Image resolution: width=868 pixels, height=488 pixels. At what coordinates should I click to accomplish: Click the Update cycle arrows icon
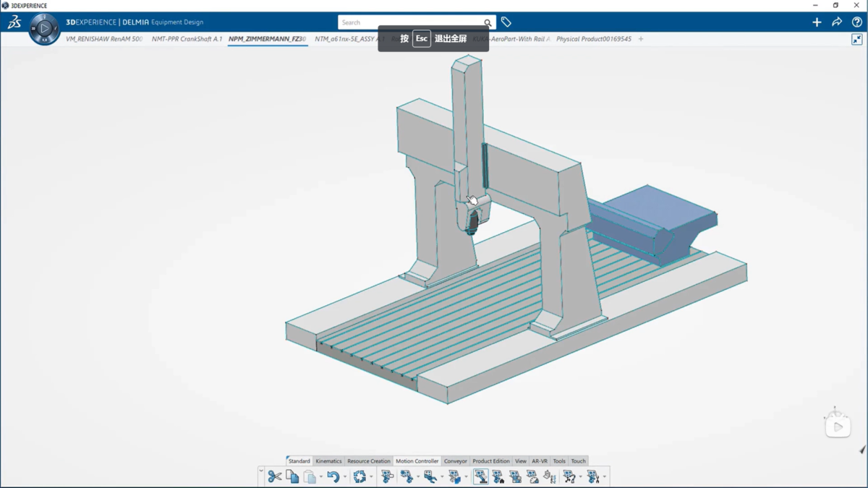click(359, 476)
